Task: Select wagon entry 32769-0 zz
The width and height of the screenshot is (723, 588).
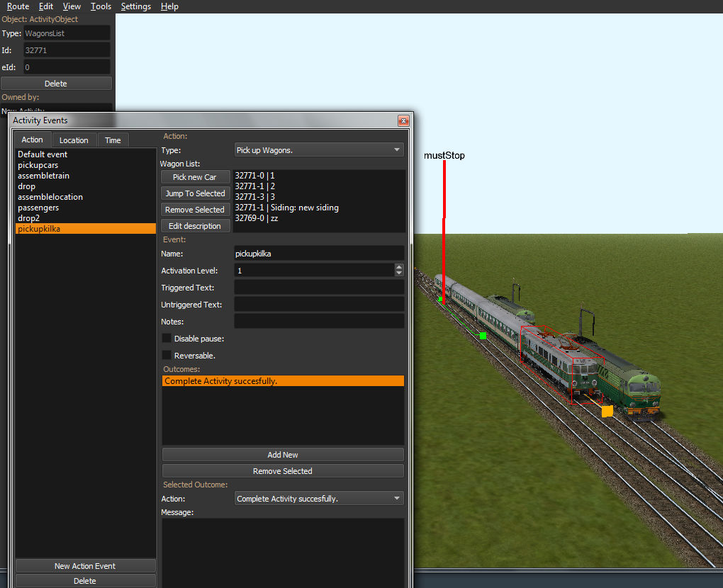Action: (x=254, y=218)
